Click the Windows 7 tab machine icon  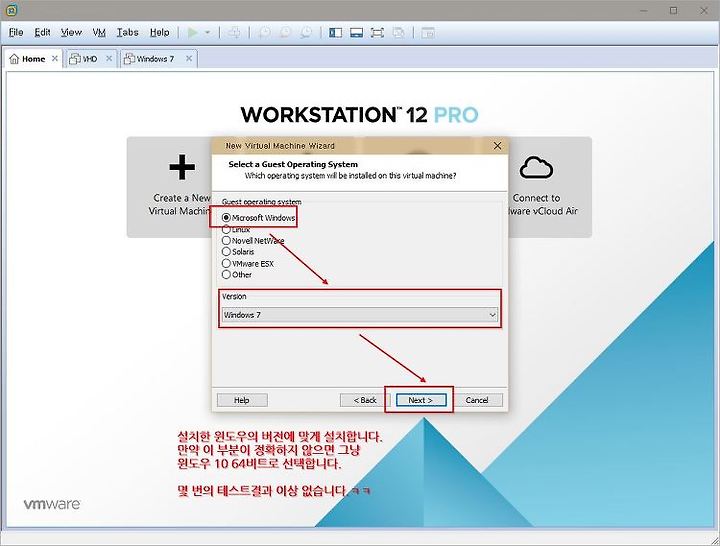129,59
